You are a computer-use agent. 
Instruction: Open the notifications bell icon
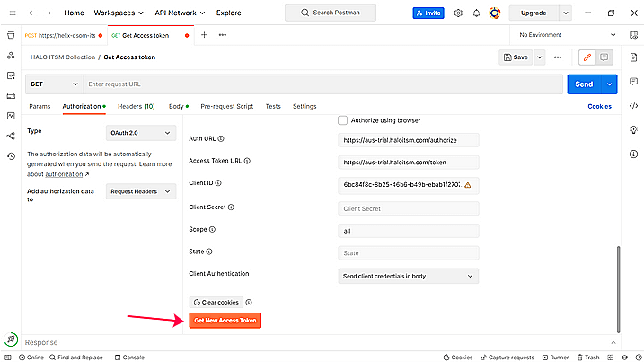(476, 13)
